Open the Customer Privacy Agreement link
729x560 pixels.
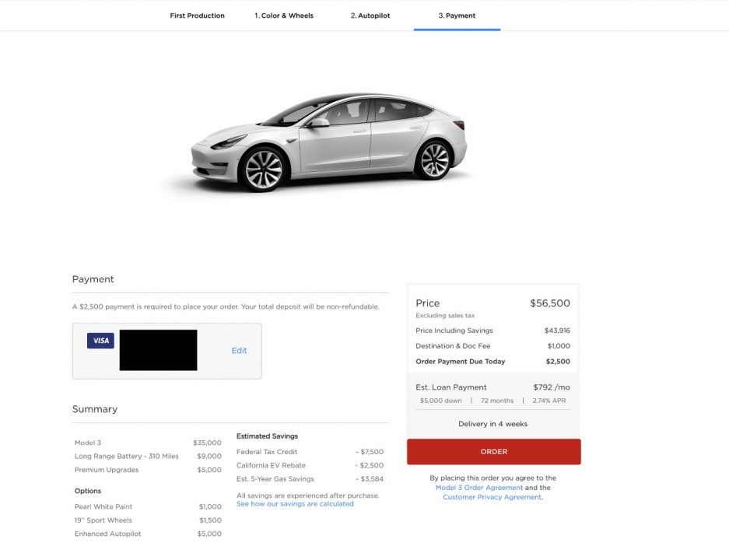pyautogui.click(x=492, y=497)
